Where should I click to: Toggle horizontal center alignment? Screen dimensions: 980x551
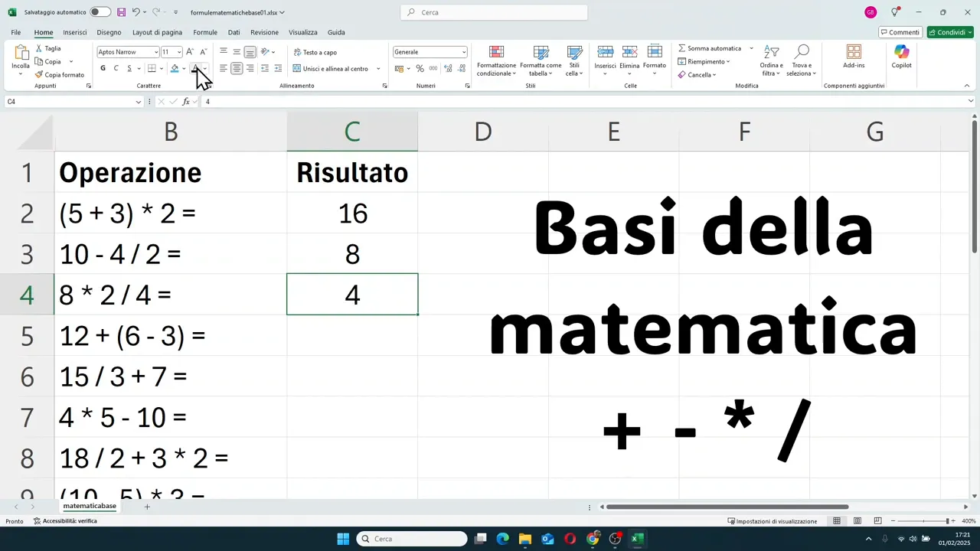[x=237, y=68]
